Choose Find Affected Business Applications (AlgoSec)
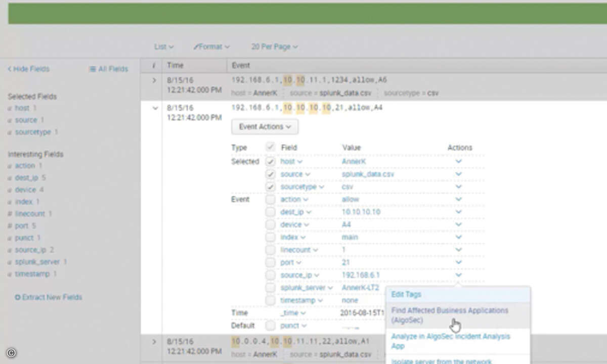The height and width of the screenshot is (364, 607). coord(458,315)
